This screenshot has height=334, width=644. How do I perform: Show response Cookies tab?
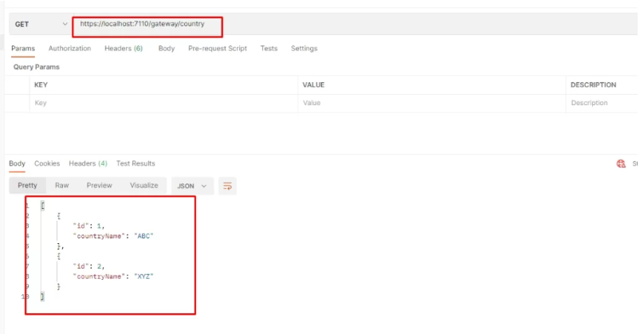tap(47, 163)
